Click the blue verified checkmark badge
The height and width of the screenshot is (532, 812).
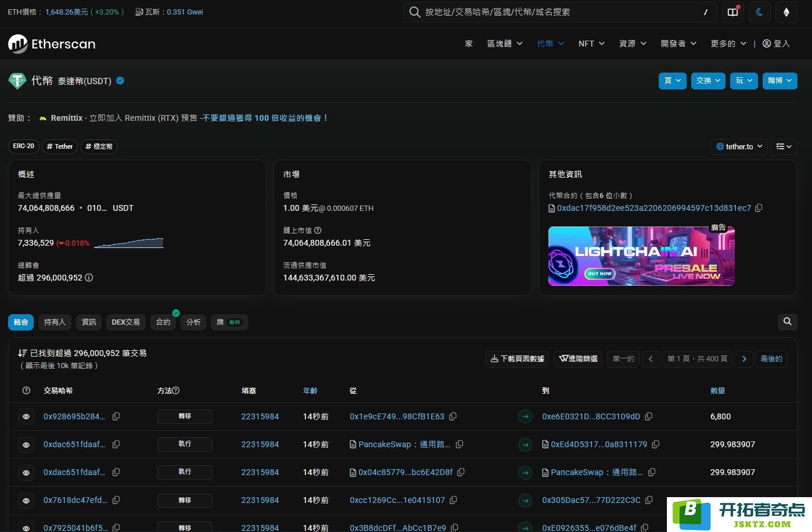[120, 81]
